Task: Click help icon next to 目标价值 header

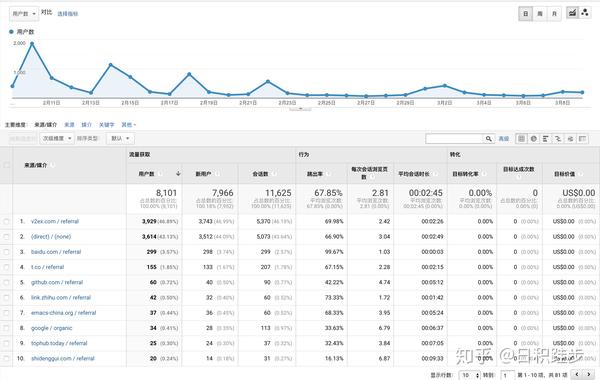Action: [581, 174]
